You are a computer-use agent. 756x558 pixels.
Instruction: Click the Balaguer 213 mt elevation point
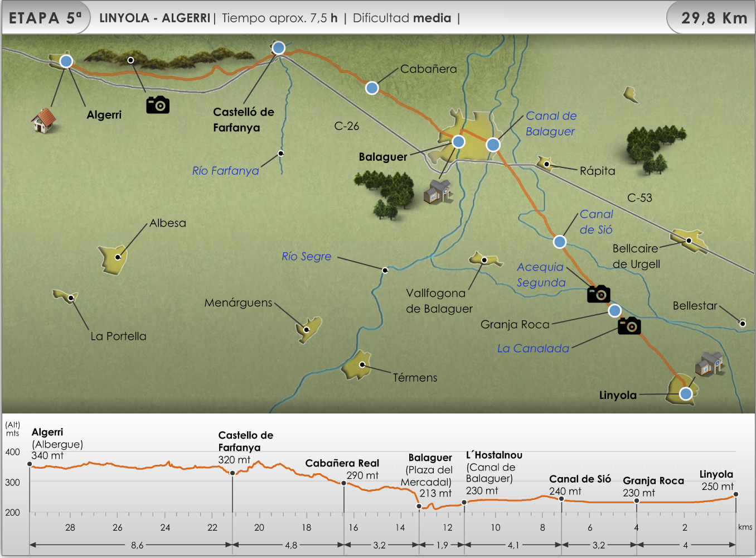pyautogui.click(x=419, y=506)
